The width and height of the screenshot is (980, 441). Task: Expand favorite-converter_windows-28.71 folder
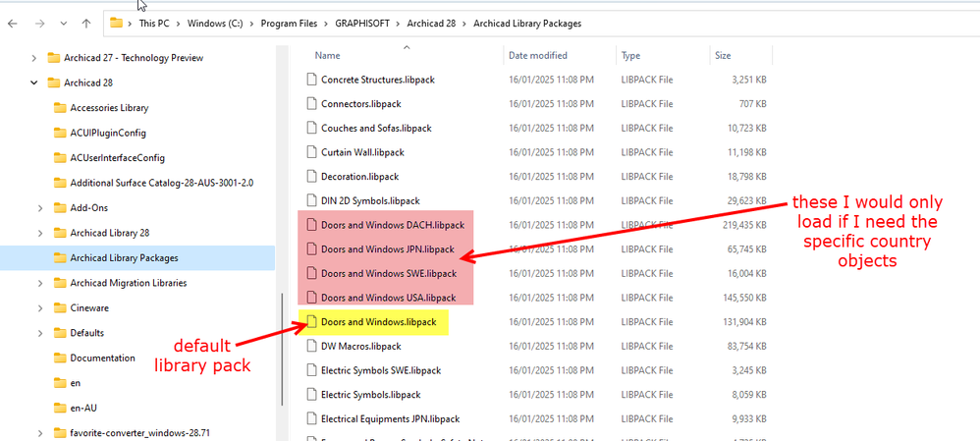(40, 433)
